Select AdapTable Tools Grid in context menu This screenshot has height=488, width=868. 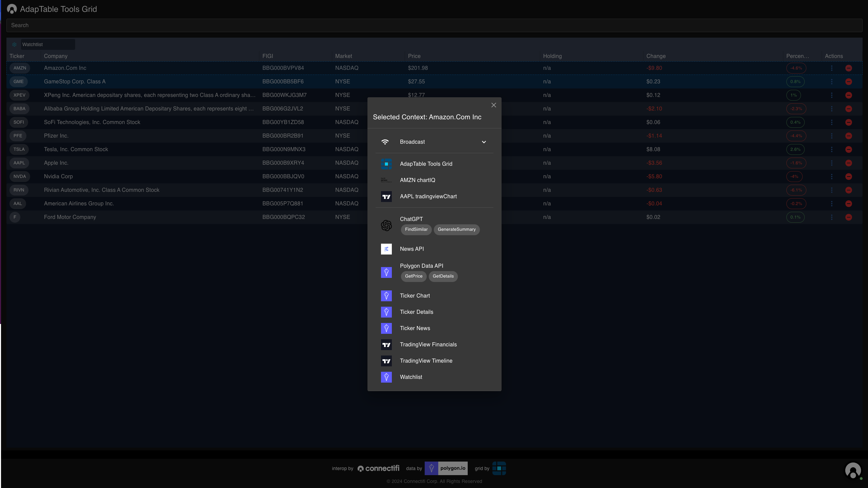pos(435,164)
